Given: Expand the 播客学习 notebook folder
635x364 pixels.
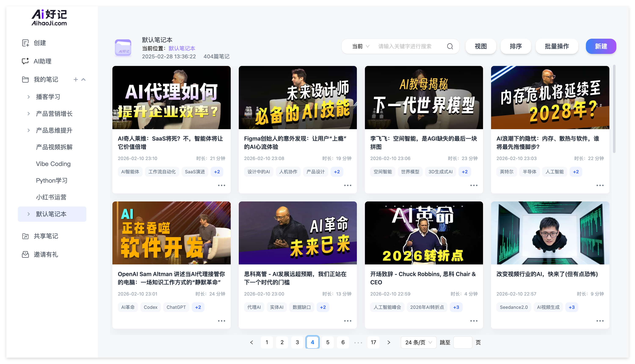Looking at the screenshot, I should (x=29, y=97).
